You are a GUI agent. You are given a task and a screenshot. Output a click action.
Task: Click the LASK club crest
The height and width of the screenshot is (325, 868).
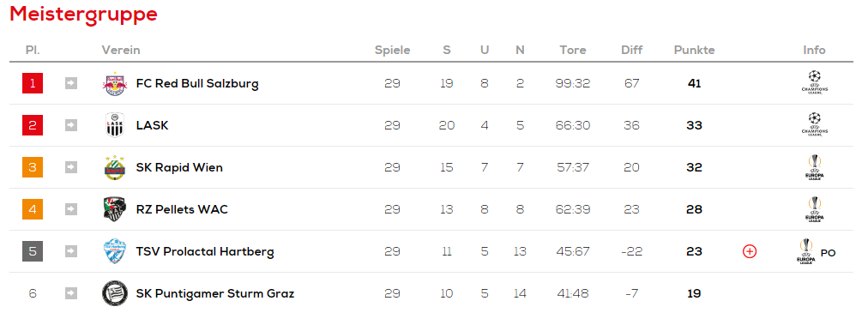point(115,125)
